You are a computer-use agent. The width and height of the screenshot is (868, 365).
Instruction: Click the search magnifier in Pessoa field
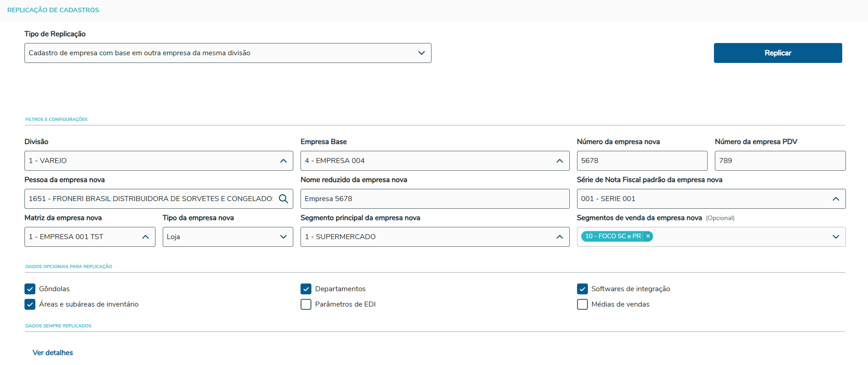coord(283,199)
